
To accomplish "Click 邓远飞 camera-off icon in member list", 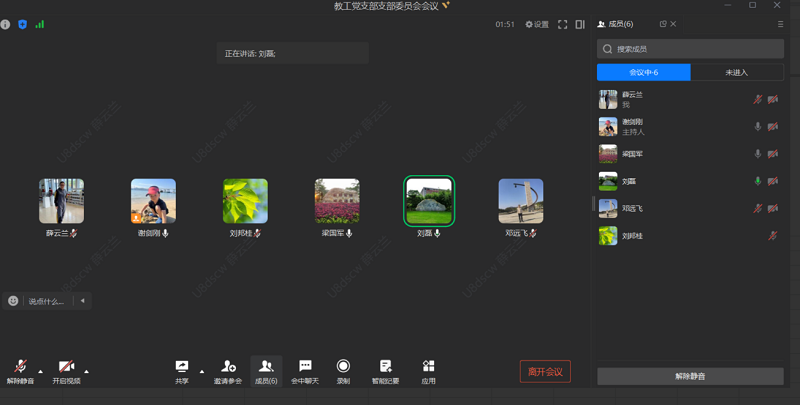I will click(x=773, y=208).
